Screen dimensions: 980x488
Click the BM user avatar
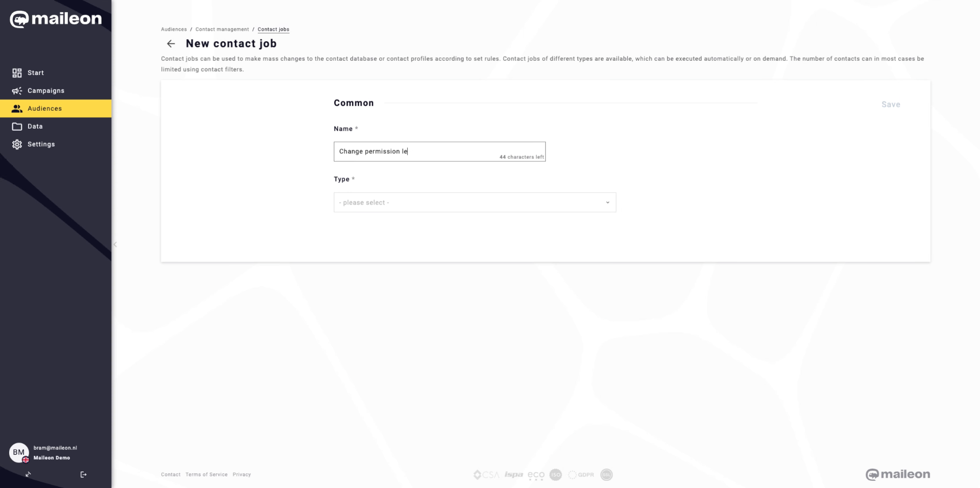[19, 452]
